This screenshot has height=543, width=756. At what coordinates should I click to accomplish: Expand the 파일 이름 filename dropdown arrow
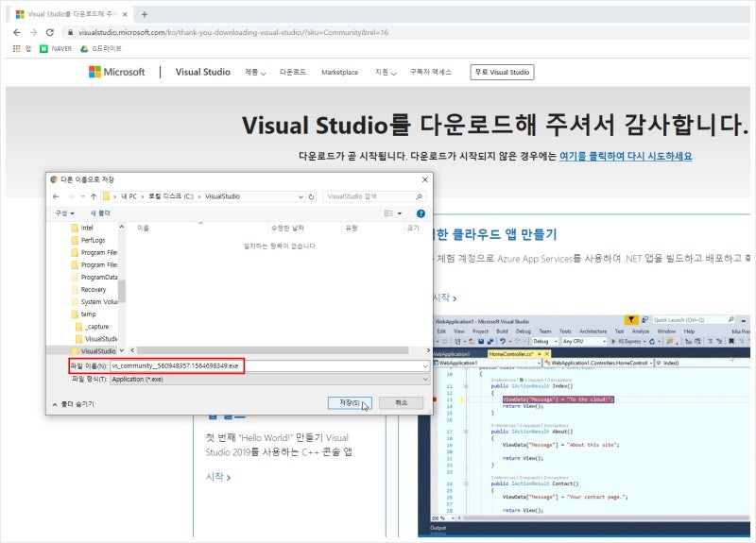coord(425,366)
